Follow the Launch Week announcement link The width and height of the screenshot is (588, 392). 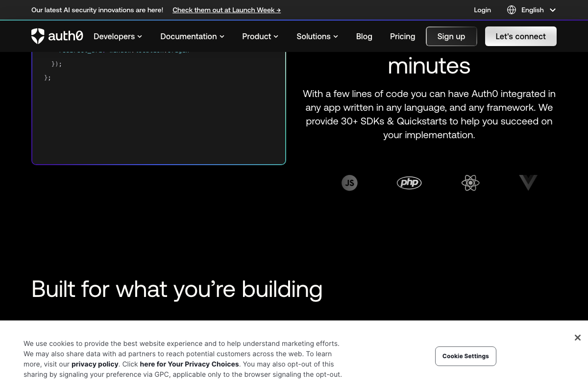coord(226,10)
